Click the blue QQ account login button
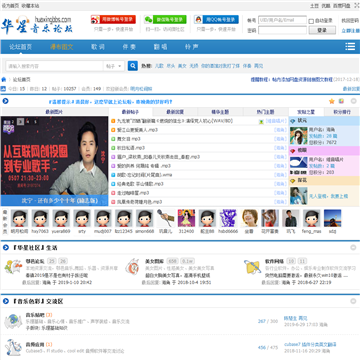360x360 pixels. (x=216, y=20)
